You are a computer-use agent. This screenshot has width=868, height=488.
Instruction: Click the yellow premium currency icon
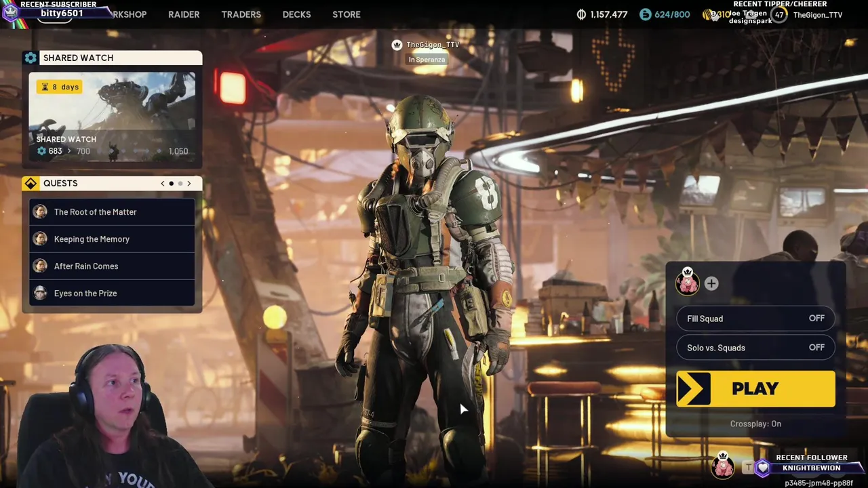707,14
